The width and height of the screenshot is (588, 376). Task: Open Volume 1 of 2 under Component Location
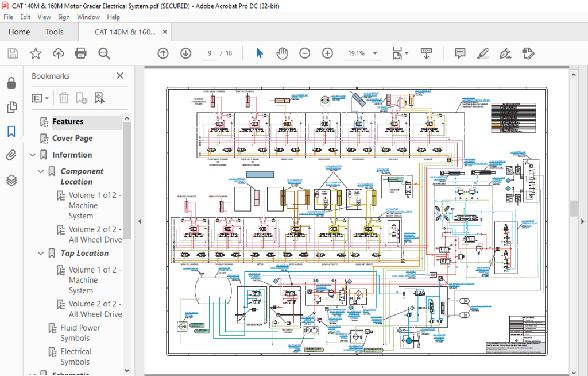pos(95,205)
